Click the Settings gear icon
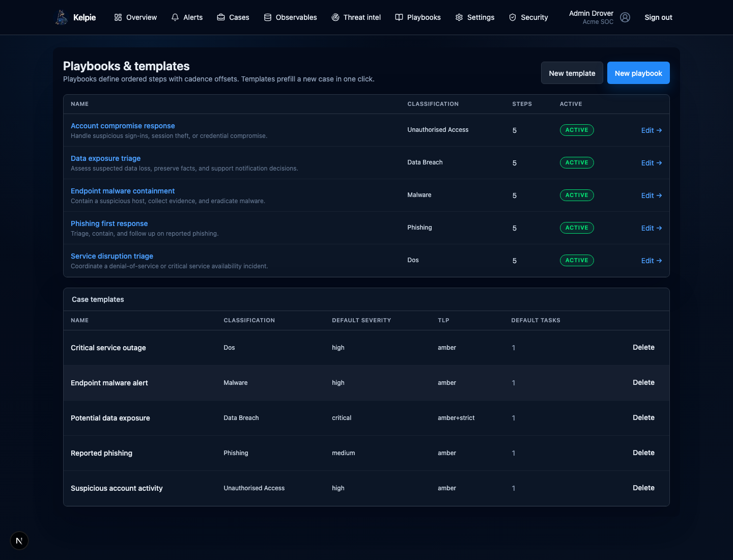The width and height of the screenshot is (733, 560). 459,17
